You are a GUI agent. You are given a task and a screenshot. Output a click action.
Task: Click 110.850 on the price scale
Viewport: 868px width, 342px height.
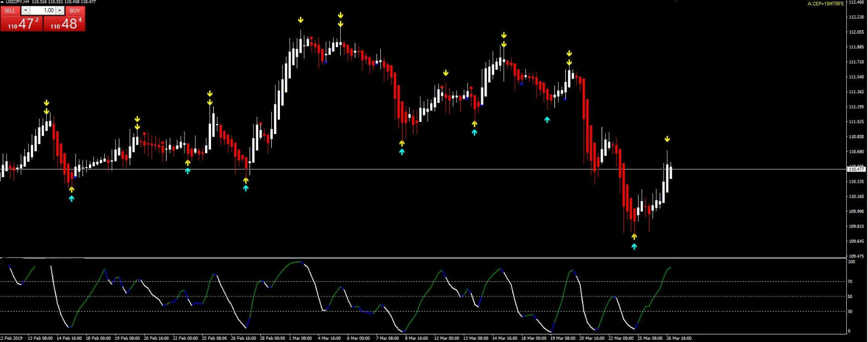857,137
